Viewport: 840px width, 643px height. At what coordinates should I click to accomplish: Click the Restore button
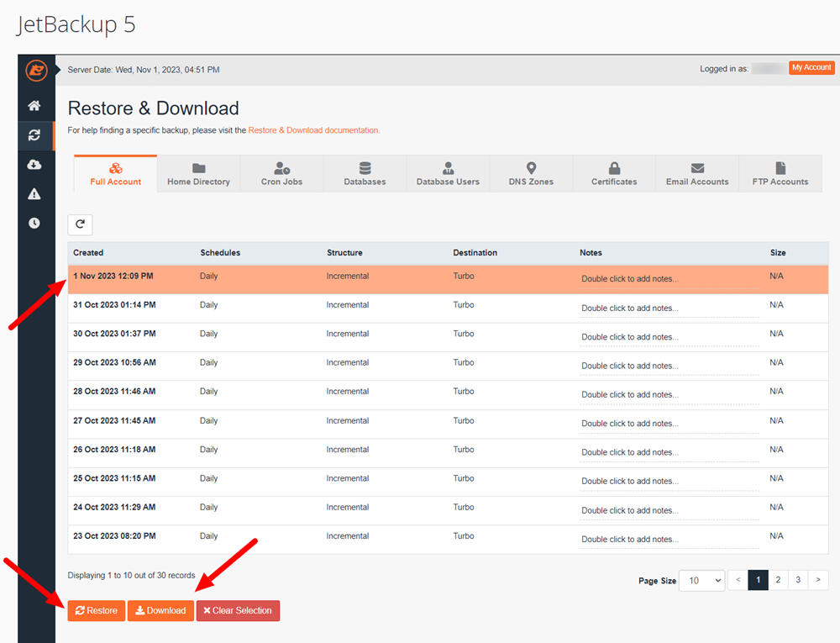point(97,611)
